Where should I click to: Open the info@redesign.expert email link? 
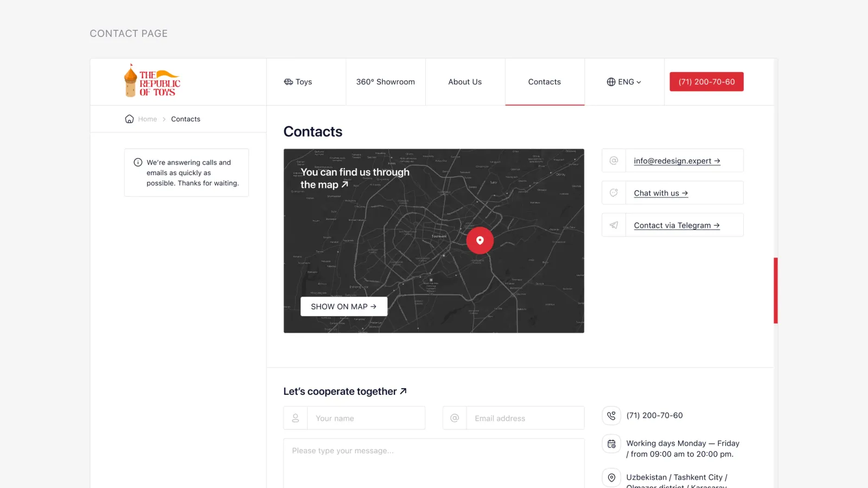tap(677, 161)
